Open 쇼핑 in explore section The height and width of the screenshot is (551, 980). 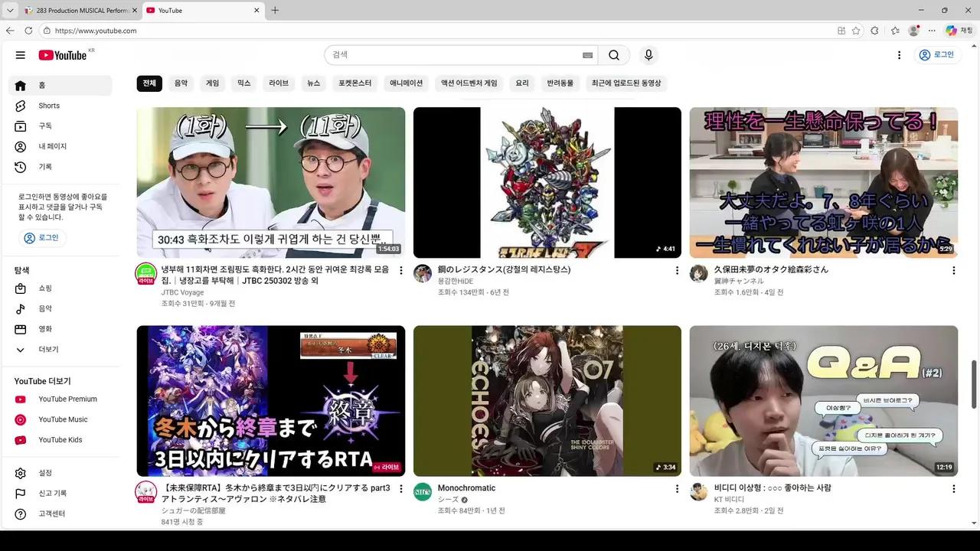point(61,289)
